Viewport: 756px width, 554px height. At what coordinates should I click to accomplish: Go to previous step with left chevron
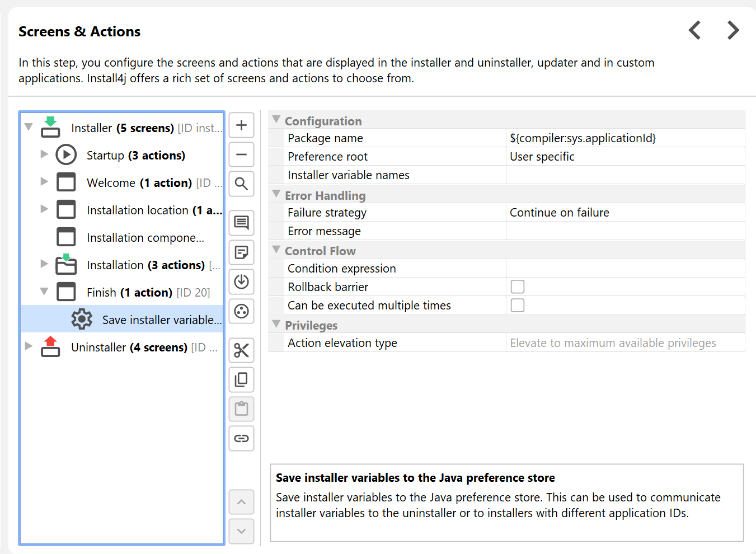[x=694, y=30]
